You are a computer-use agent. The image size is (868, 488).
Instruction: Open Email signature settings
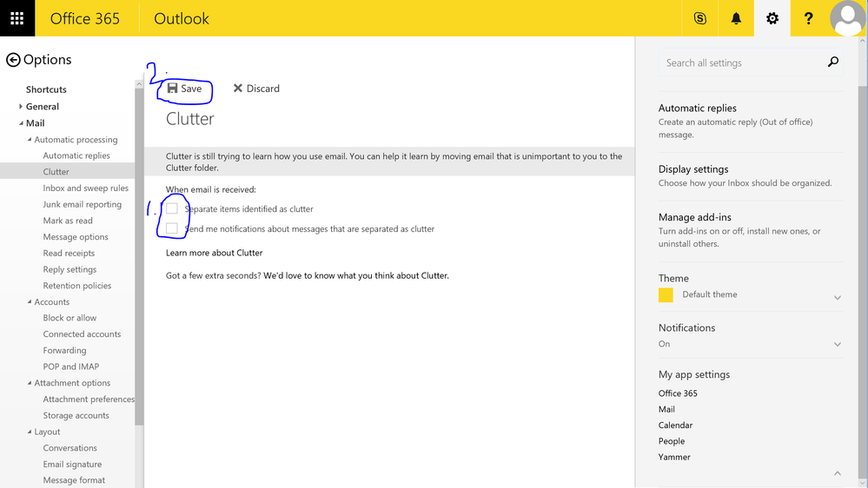pyautogui.click(x=72, y=465)
